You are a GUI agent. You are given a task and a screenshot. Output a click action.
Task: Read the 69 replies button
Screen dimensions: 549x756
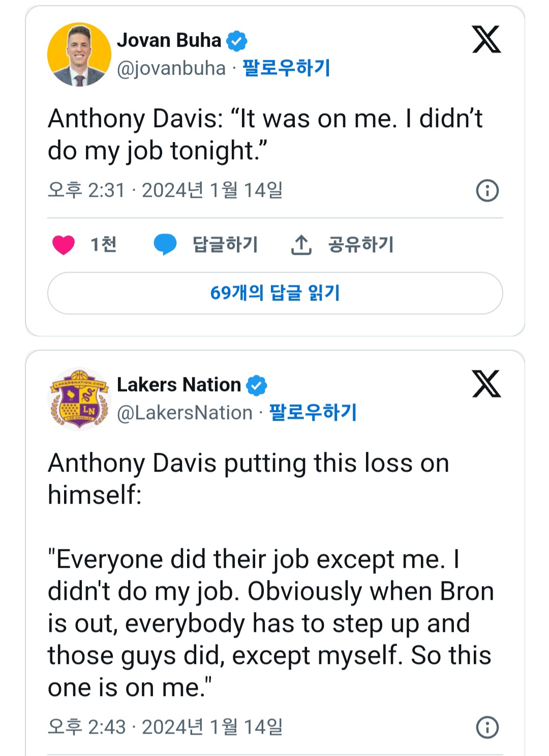point(275,293)
